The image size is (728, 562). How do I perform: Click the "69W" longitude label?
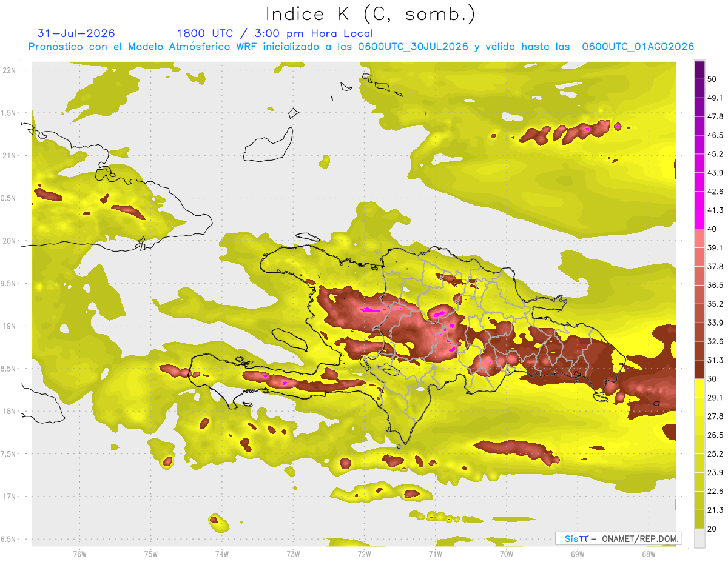click(577, 554)
